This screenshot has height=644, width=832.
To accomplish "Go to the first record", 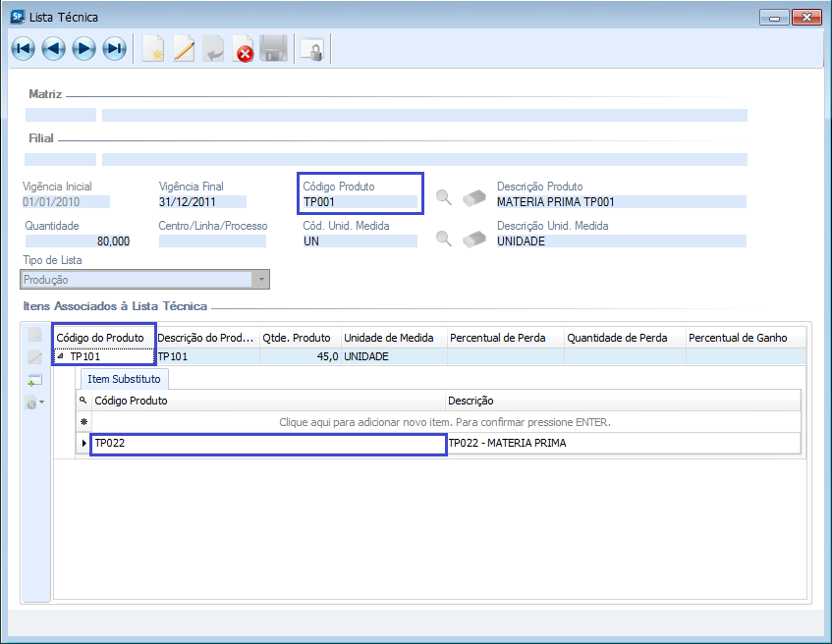I will pyautogui.click(x=23, y=49).
